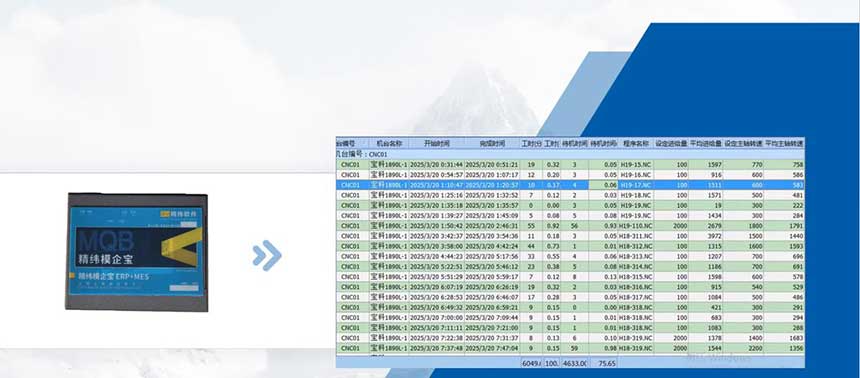Select the row for program H19-15.NC
This screenshot has width=860, height=378.
(570, 165)
